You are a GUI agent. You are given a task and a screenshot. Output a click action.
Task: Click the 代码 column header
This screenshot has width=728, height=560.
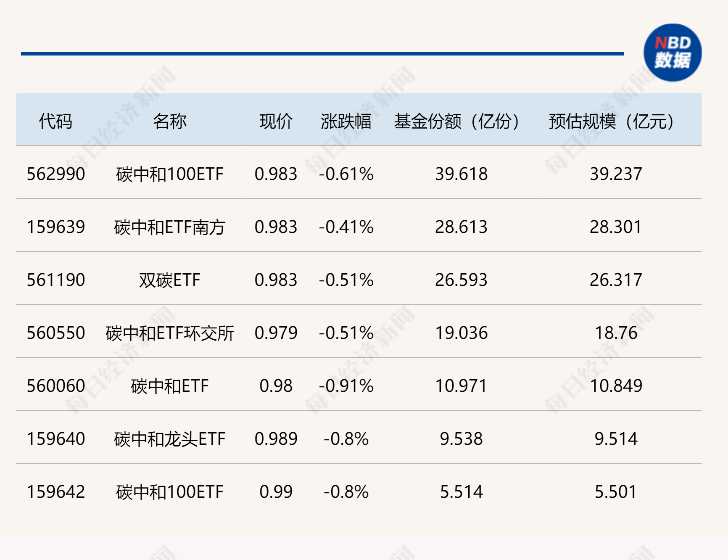pos(55,122)
